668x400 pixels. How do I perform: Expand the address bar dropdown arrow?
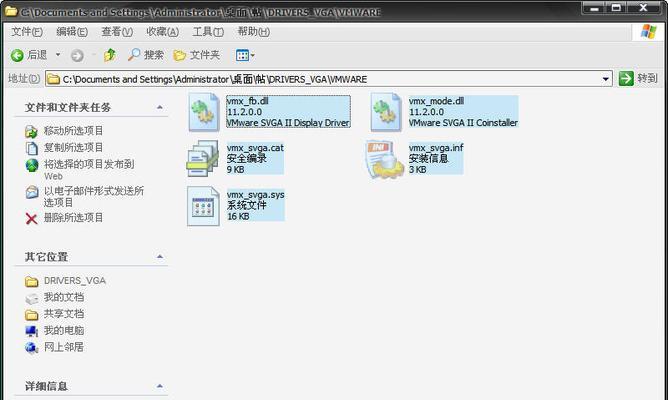coord(605,79)
